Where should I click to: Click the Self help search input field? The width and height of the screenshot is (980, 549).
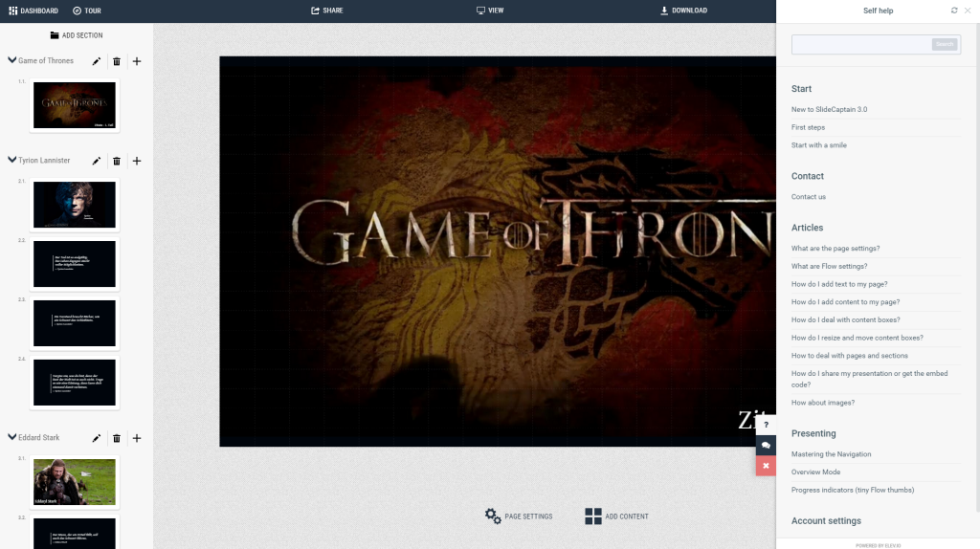[x=861, y=44]
